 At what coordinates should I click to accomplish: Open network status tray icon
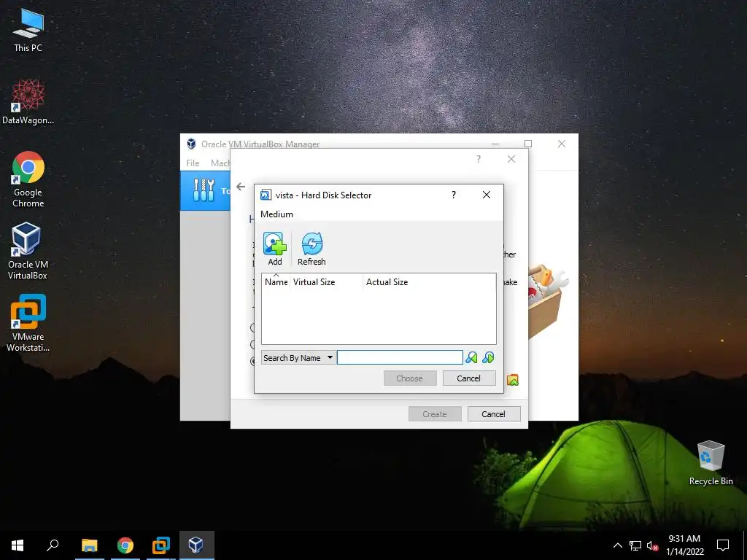click(x=635, y=545)
